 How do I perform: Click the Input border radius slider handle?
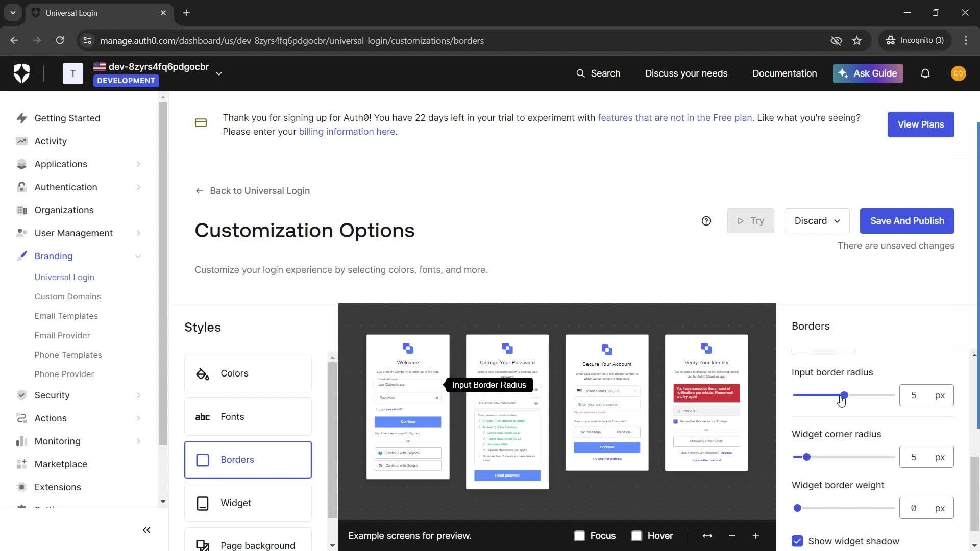[x=844, y=395]
